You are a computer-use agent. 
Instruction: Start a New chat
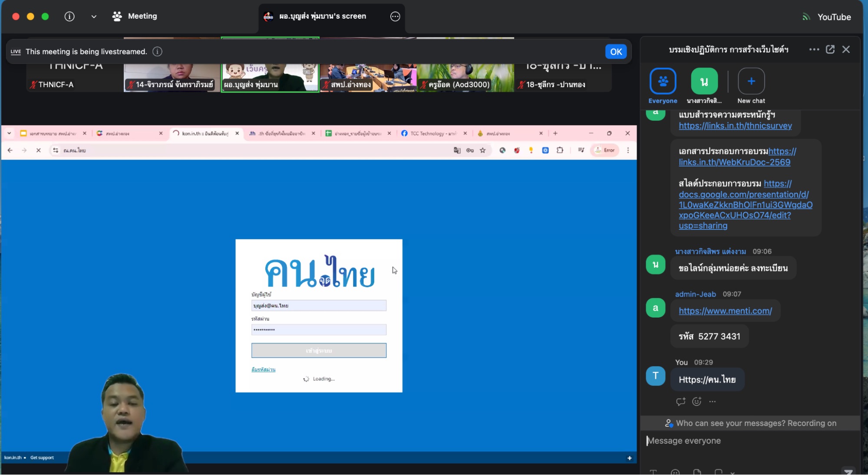pyautogui.click(x=751, y=81)
